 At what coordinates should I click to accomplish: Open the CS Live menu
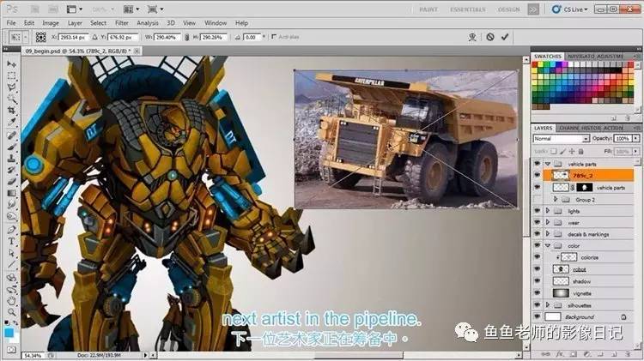point(570,9)
